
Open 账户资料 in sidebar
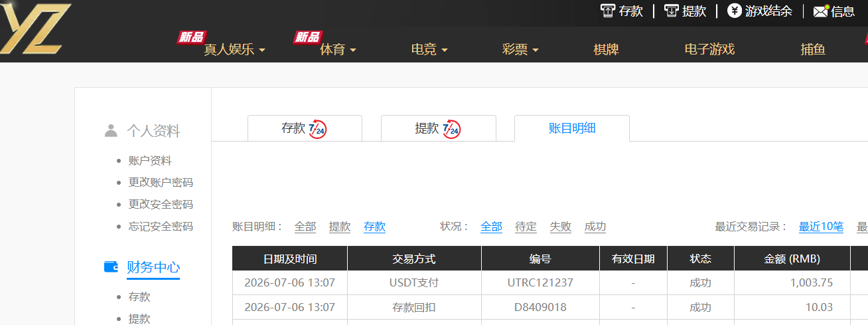coord(150,160)
